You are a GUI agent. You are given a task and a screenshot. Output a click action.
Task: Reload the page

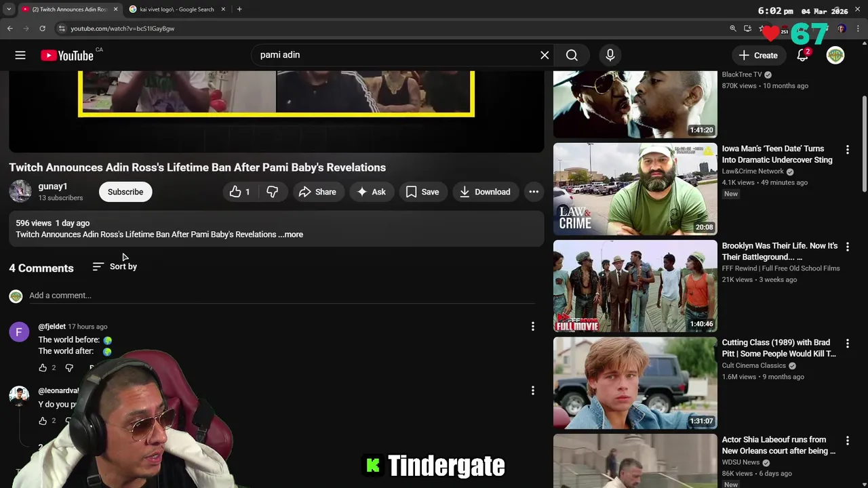tap(43, 28)
